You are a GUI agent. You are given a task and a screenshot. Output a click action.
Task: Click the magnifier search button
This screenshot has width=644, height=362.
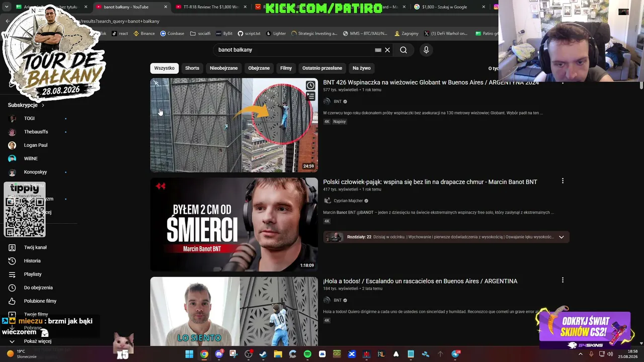(404, 50)
